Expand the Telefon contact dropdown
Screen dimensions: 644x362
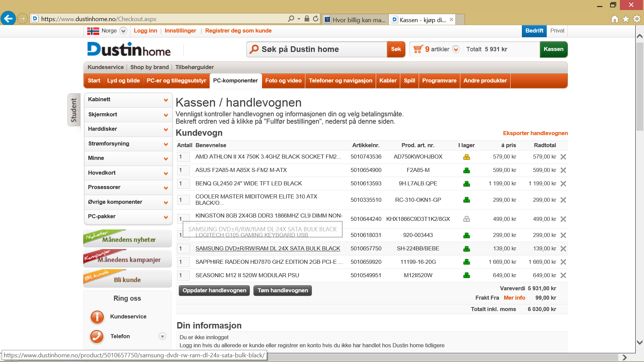click(162, 336)
